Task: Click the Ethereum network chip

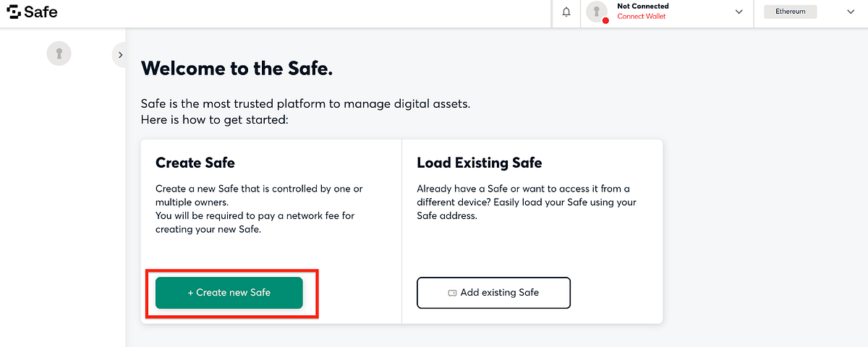Action: tap(790, 12)
